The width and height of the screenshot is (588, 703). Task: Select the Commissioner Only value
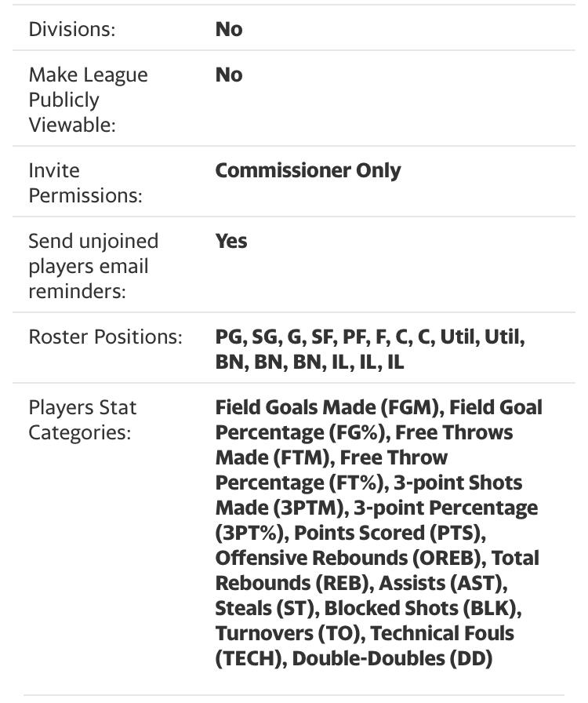(x=308, y=170)
